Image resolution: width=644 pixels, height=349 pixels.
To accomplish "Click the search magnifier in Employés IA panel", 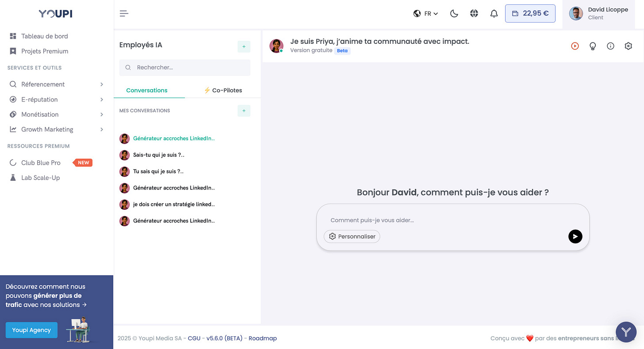I will (128, 68).
